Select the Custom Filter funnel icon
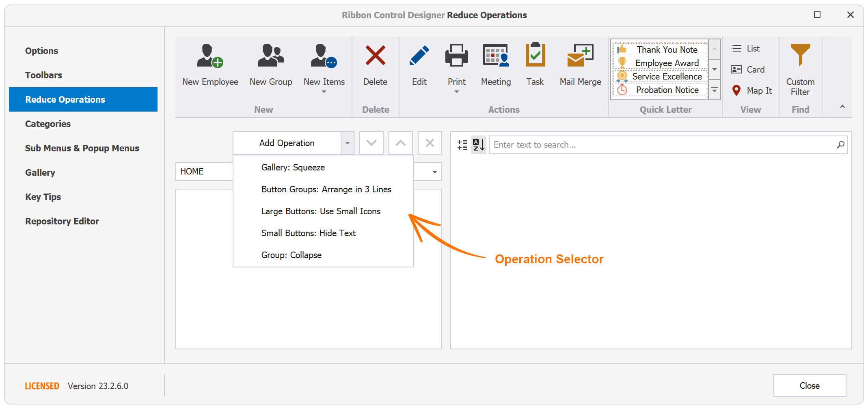The width and height of the screenshot is (868, 409). click(x=800, y=55)
